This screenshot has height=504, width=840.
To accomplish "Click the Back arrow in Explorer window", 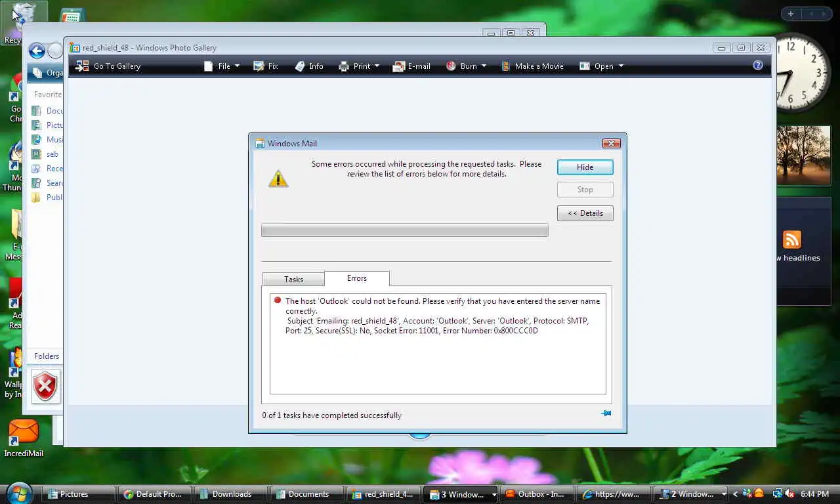I will (37, 51).
